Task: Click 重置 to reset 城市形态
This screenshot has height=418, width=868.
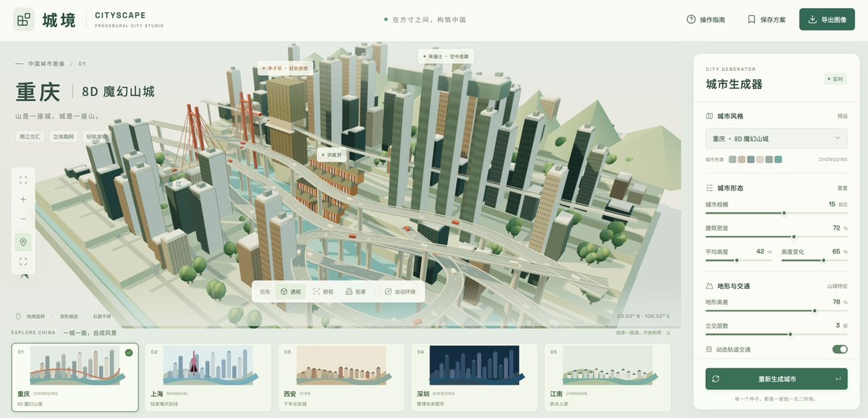Action: (x=842, y=188)
